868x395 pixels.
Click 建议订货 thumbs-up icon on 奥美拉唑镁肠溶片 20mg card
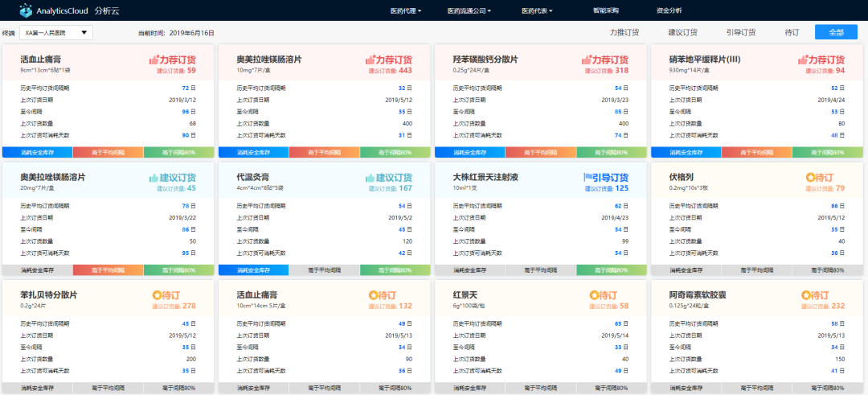(154, 178)
